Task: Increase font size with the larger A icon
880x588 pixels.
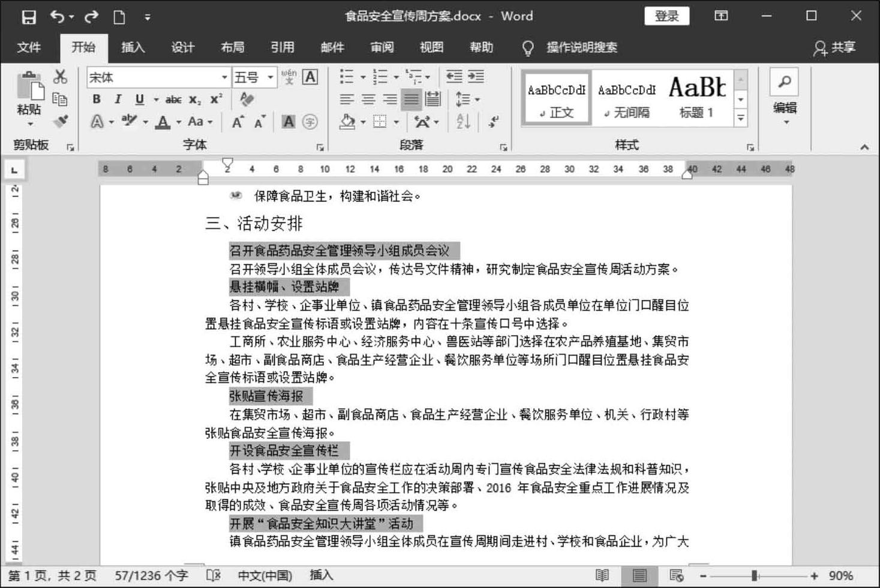Action: (x=238, y=122)
